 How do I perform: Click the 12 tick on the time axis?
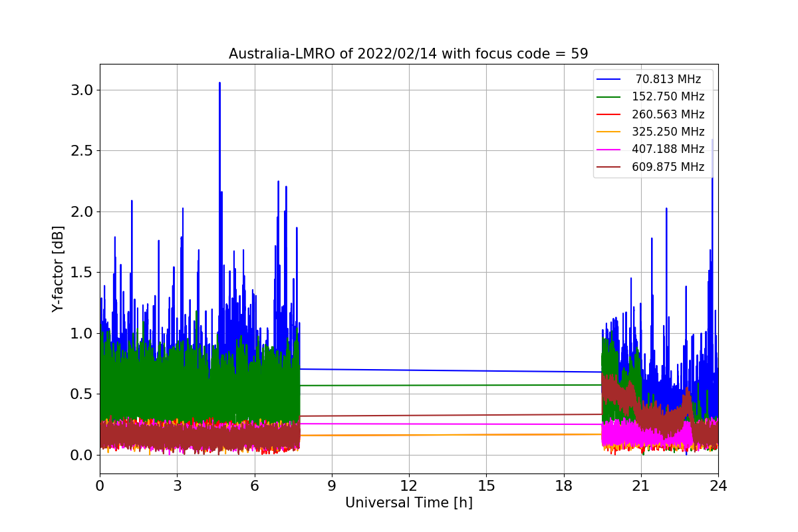pyautogui.click(x=409, y=486)
